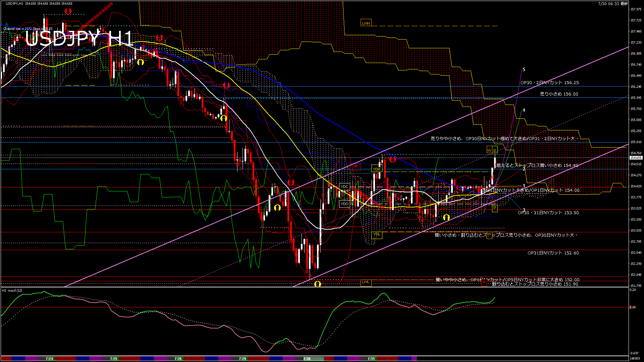The height and width of the screenshot is (362, 644).
Task: Click the YDO yesterday-open box
Action: tap(344, 203)
